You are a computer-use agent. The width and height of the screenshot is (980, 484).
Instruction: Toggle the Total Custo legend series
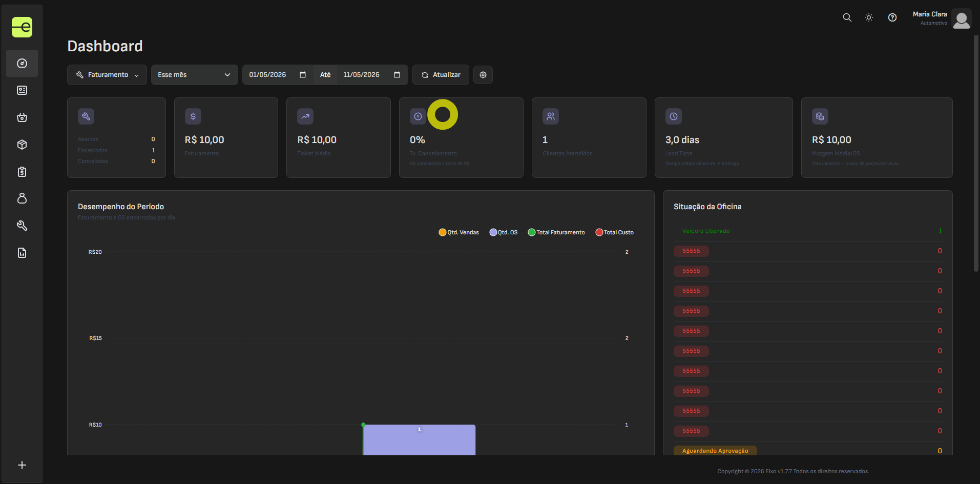pos(615,232)
